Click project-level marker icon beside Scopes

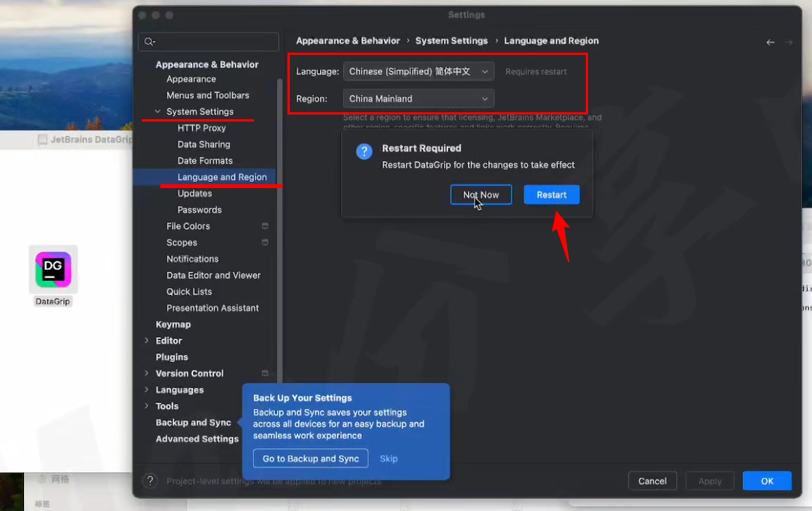pos(265,242)
